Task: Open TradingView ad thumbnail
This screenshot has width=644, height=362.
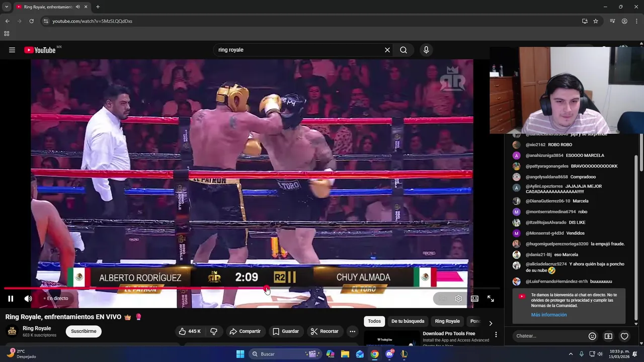Action: point(392,338)
